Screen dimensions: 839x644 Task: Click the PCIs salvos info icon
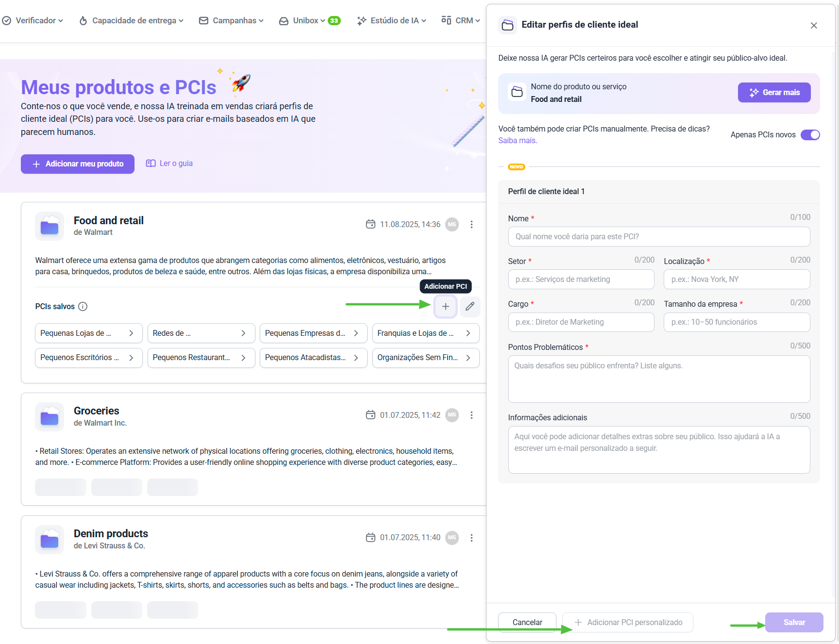[83, 306]
